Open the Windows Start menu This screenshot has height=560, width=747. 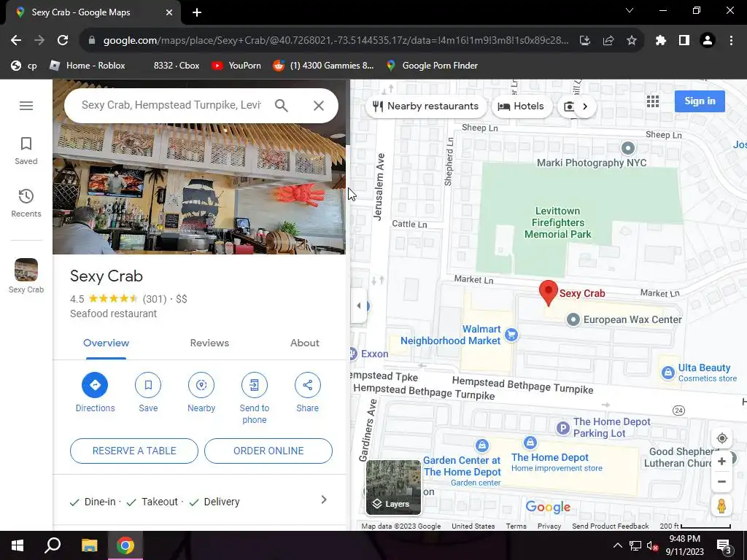(x=18, y=545)
